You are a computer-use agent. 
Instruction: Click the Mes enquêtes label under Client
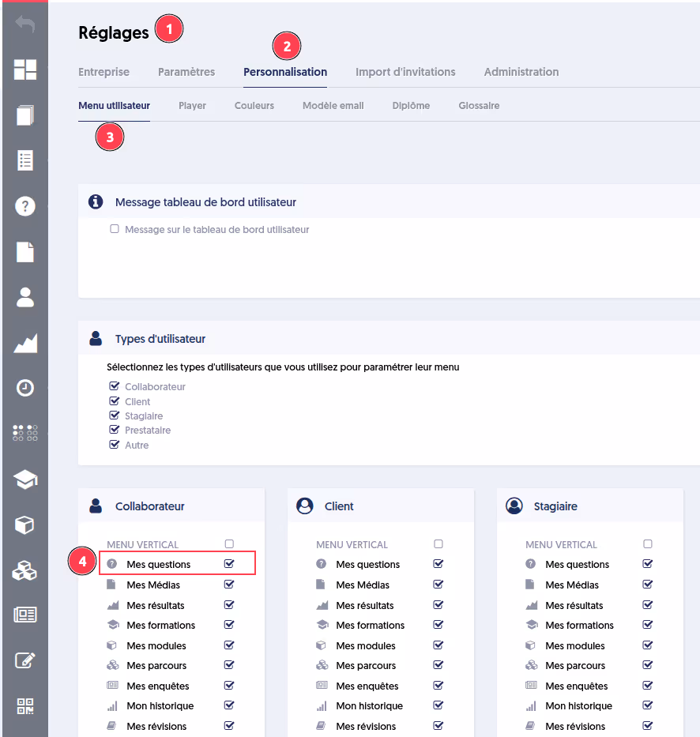(x=367, y=686)
